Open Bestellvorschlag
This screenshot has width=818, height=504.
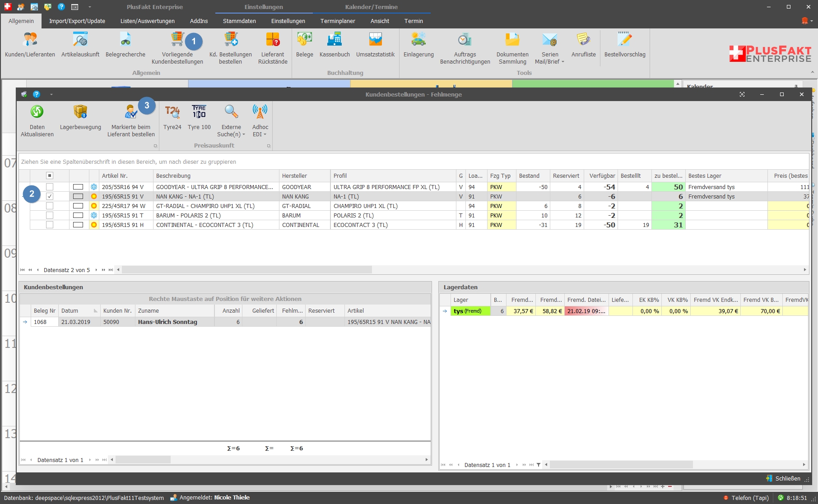pos(625,45)
